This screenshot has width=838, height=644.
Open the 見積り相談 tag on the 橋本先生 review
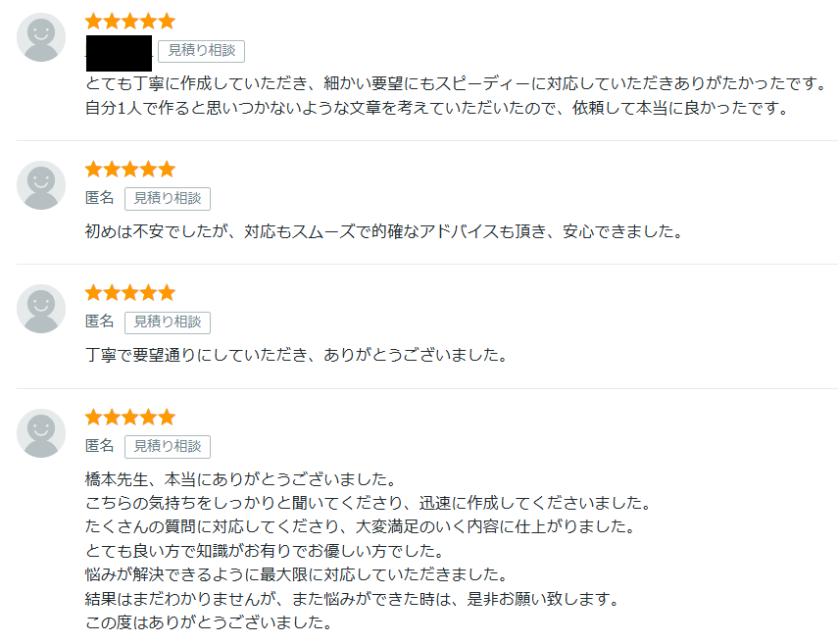(168, 446)
